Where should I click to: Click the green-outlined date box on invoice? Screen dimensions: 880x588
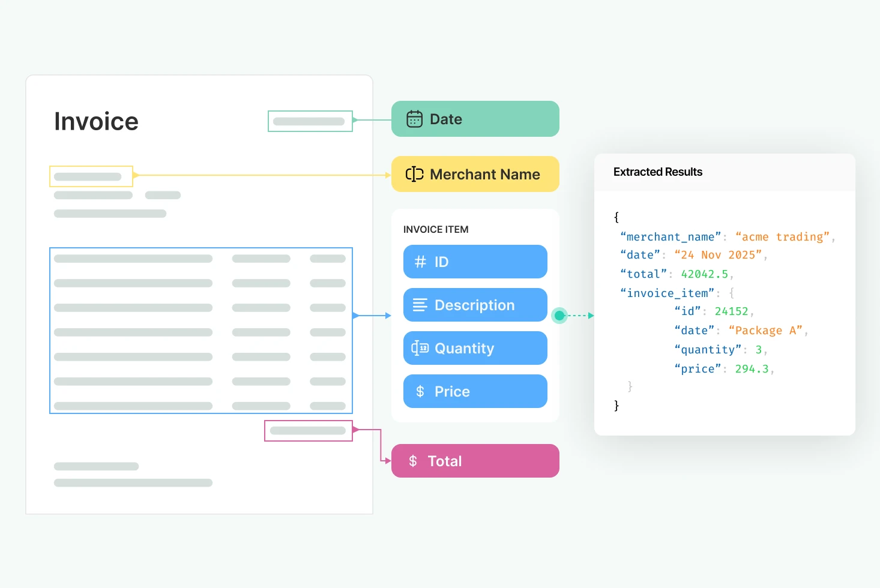click(x=310, y=121)
